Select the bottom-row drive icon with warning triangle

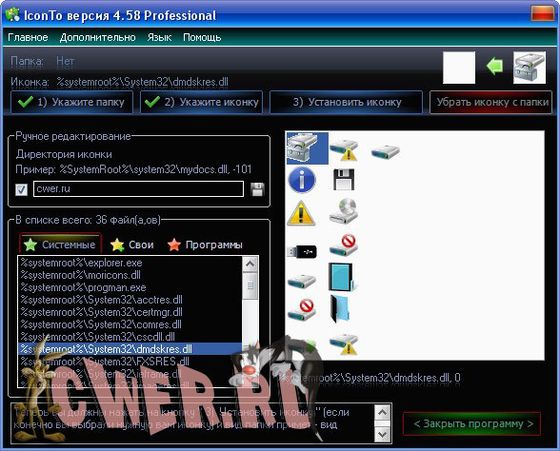[x=344, y=344]
